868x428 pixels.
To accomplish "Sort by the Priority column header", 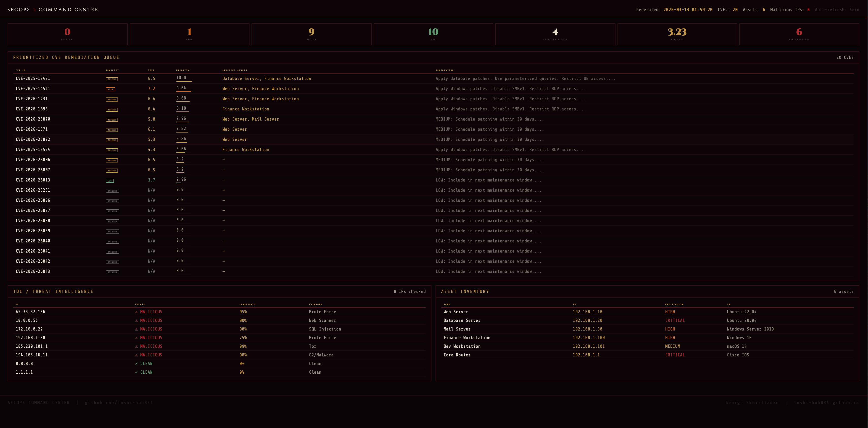I will (x=183, y=70).
